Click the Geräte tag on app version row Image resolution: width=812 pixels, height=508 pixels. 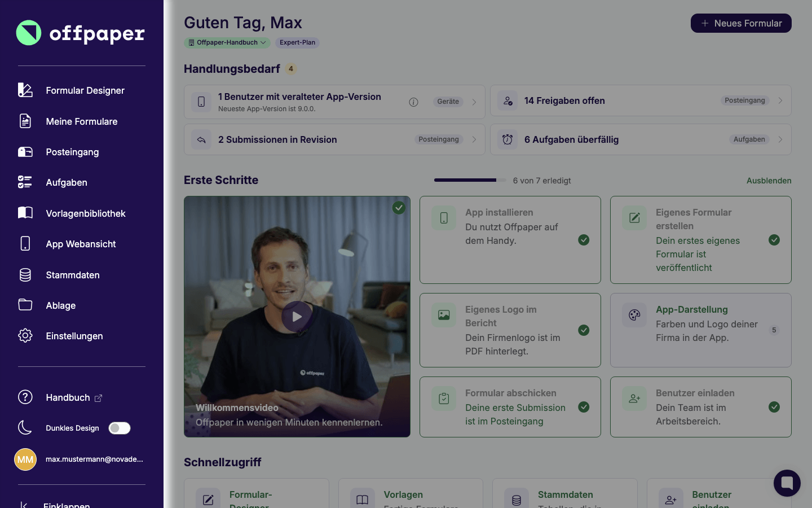[x=448, y=102]
